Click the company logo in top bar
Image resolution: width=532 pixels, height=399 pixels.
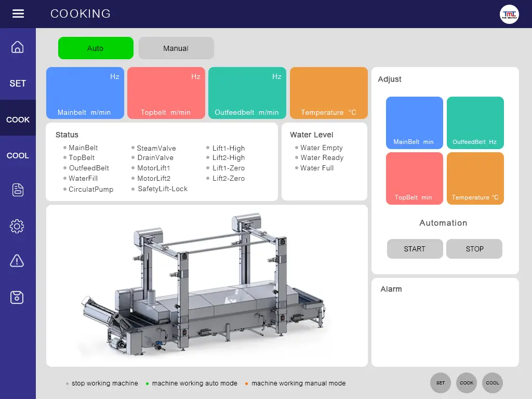pyautogui.click(x=509, y=14)
